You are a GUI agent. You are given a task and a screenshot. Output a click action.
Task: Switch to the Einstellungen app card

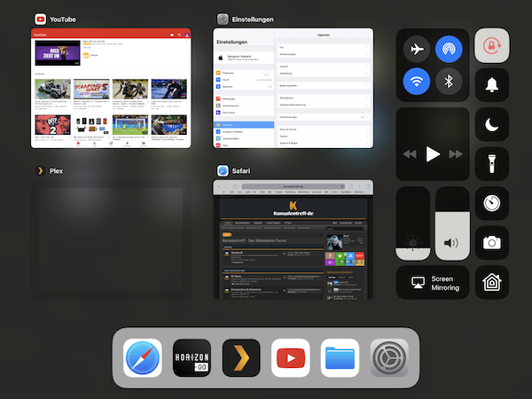point(293,88)
